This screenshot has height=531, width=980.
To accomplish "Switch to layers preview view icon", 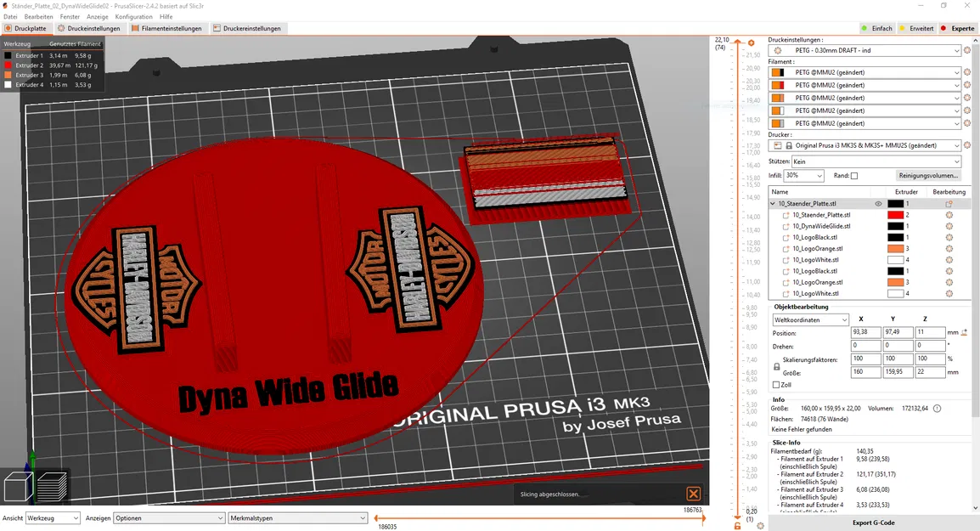I will point(52,486).
